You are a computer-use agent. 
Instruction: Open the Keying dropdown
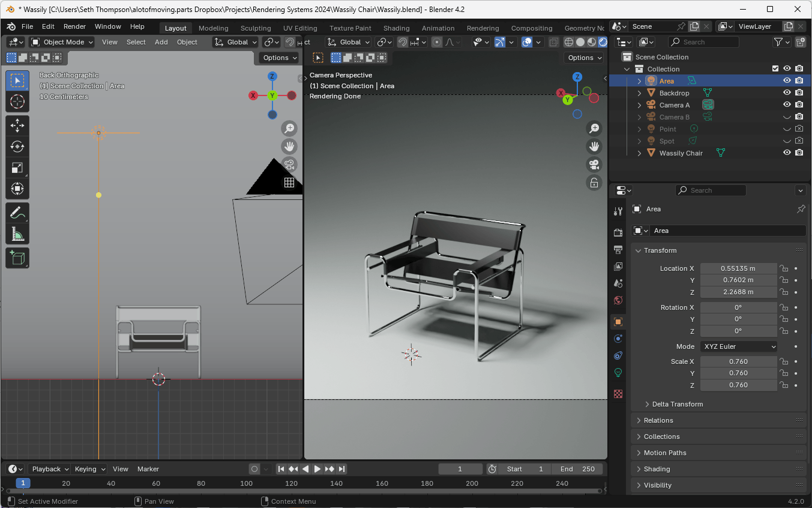pos(89,469)
